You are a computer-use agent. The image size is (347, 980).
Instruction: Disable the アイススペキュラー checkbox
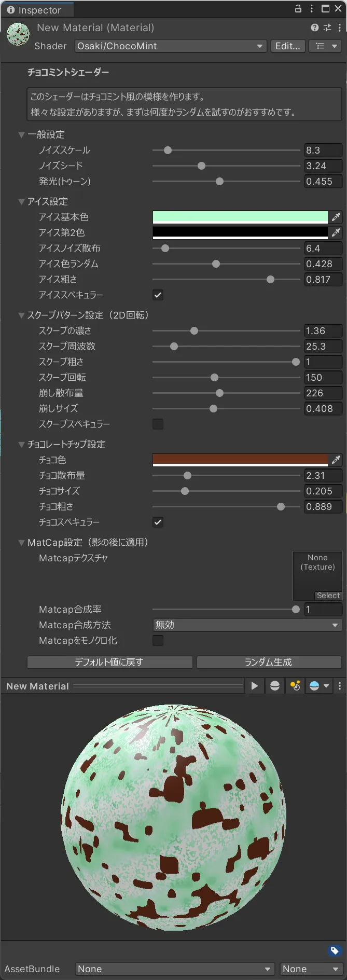pos(158,295)
